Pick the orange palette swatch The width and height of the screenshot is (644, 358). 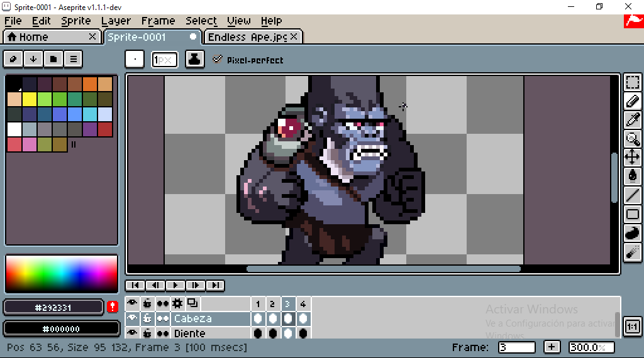[89, 84]
